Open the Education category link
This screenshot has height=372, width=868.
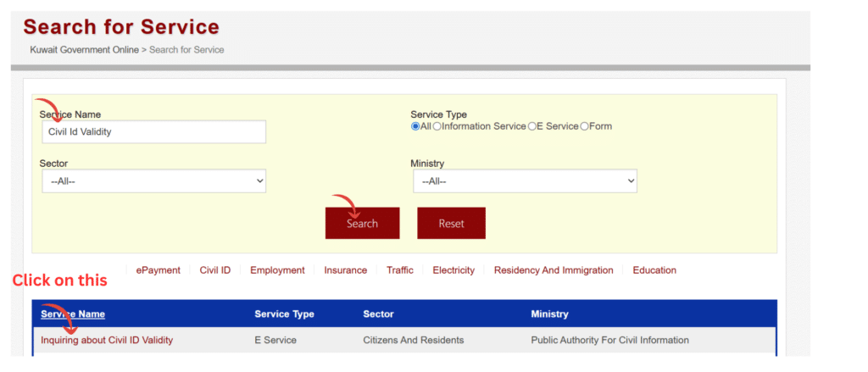tap(654, 270)
